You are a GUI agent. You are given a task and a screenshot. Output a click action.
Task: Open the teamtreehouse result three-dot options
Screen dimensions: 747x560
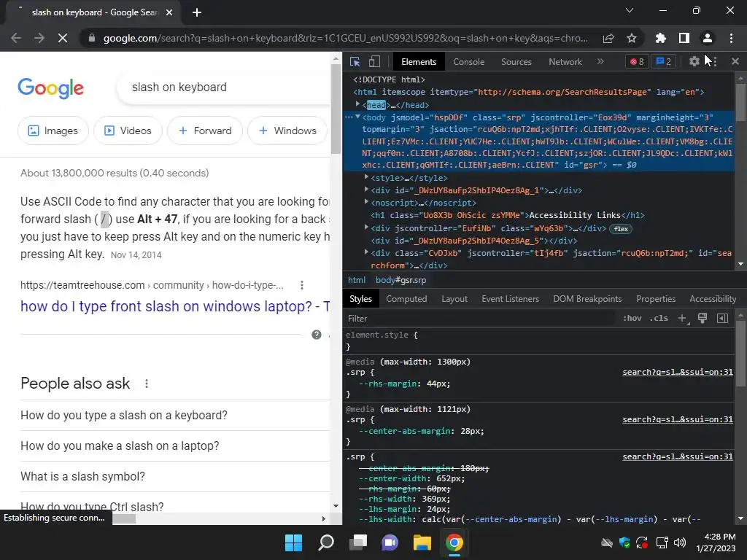coord(301,285)
